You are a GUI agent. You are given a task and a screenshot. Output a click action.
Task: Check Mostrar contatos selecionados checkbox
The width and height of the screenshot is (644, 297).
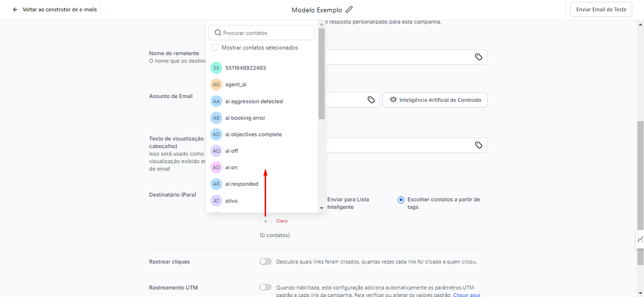click(x=215, y=48)
